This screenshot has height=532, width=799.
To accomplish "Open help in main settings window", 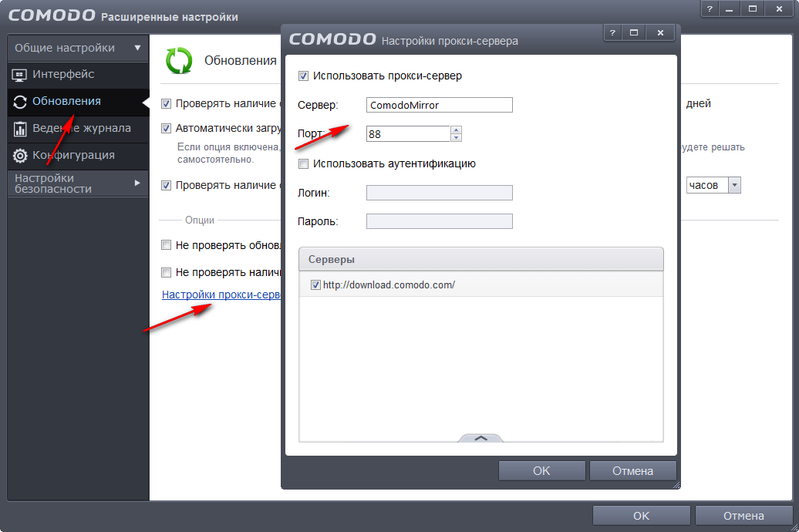I will coord(710,8).
